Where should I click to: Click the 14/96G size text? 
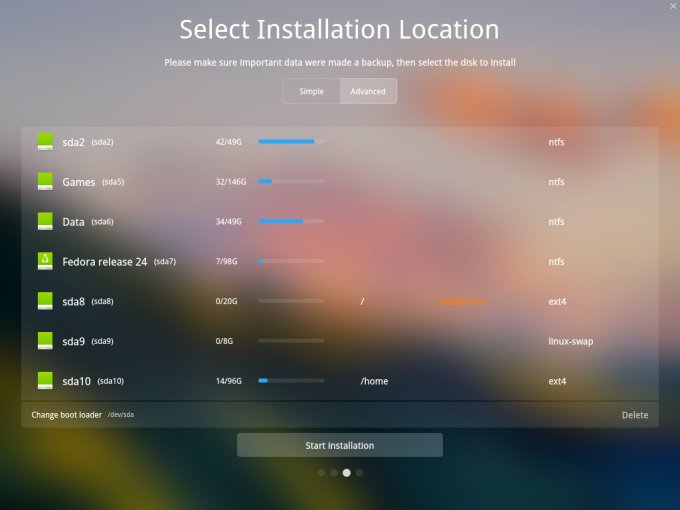(x=229, y=381)
